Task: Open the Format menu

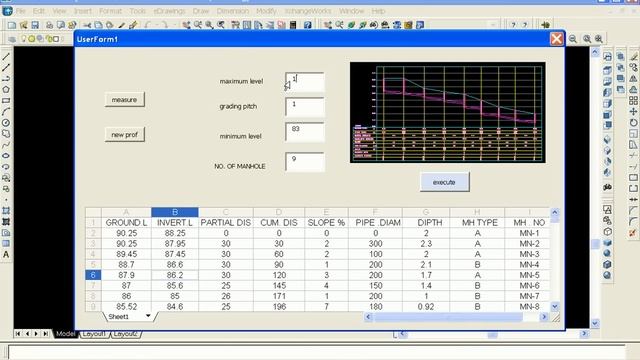Action: (x=110, y=11)
